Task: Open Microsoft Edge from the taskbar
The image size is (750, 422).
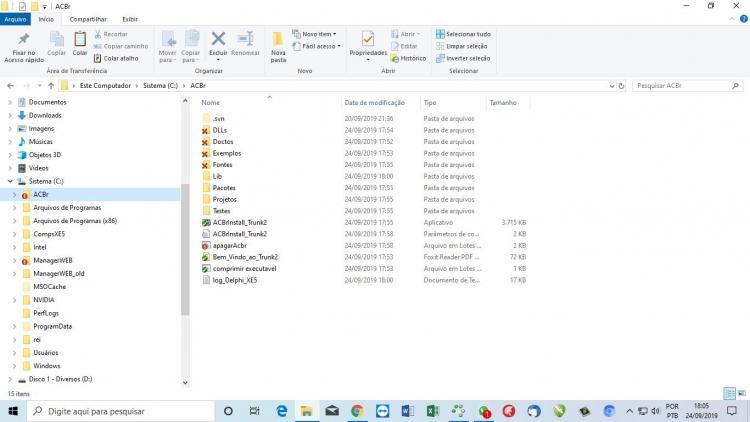Action: pos(282,411)
